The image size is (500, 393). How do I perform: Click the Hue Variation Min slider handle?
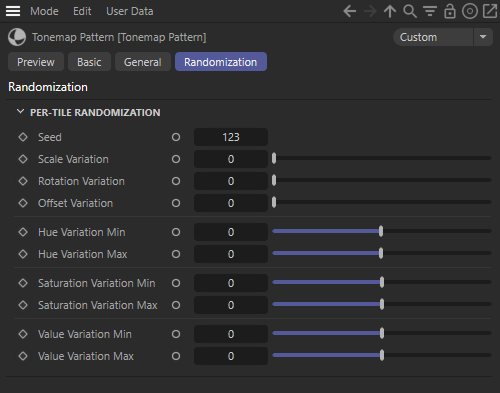[x=381, y=231]
